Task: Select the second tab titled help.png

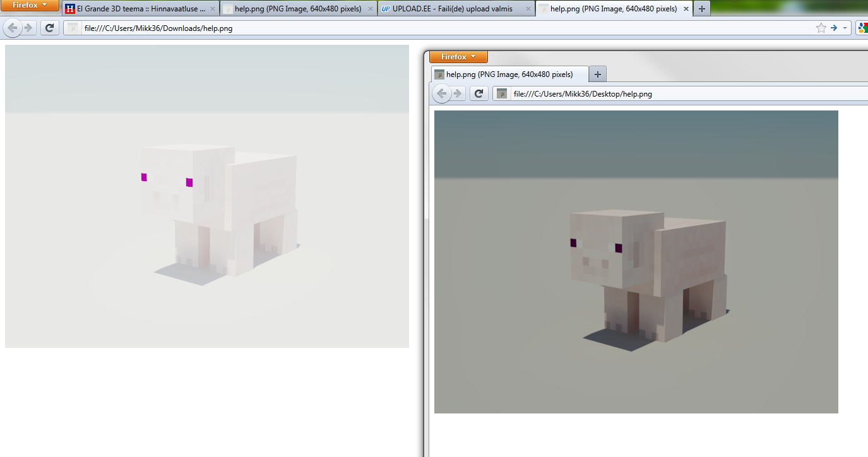Action: [298, 9]
